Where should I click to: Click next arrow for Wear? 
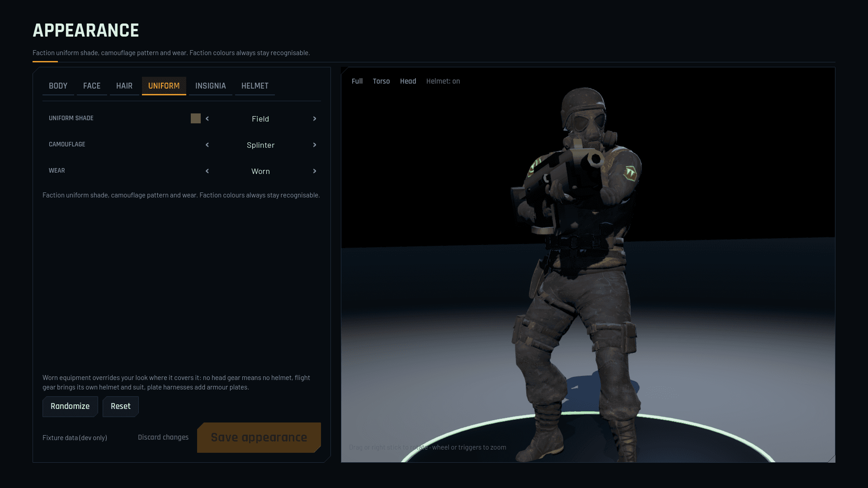point(315,171)
